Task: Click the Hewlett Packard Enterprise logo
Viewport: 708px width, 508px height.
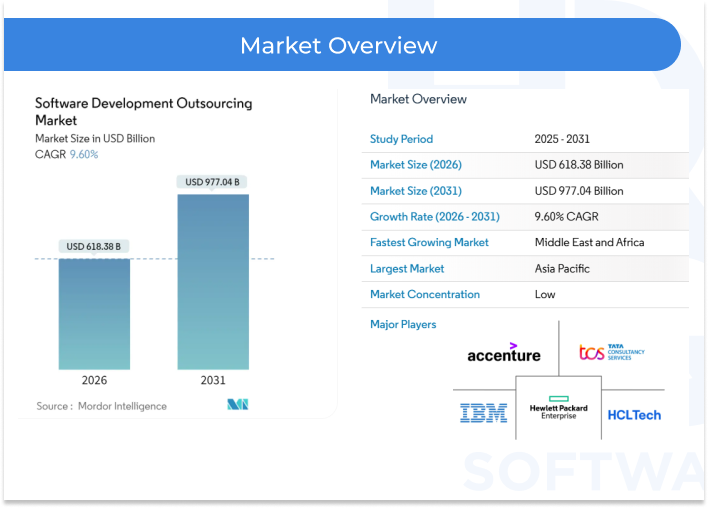Action: (559, 408)
